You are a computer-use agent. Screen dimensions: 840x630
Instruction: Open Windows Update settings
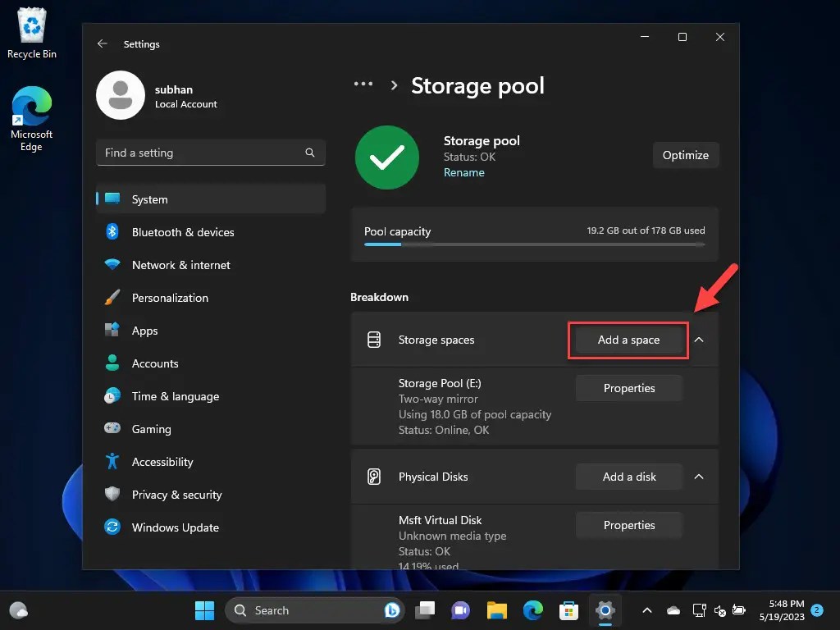(x=175, y=527)
